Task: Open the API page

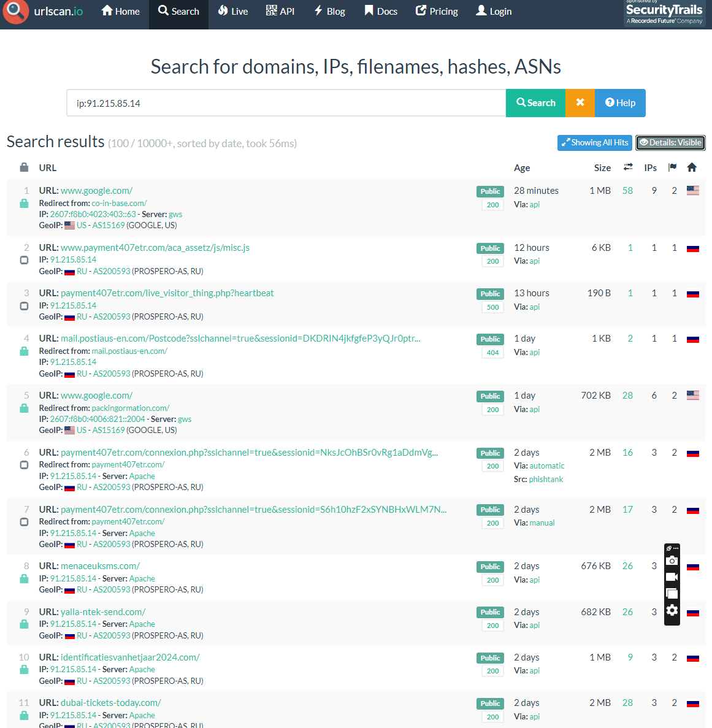Action: (x=280, y=11)
